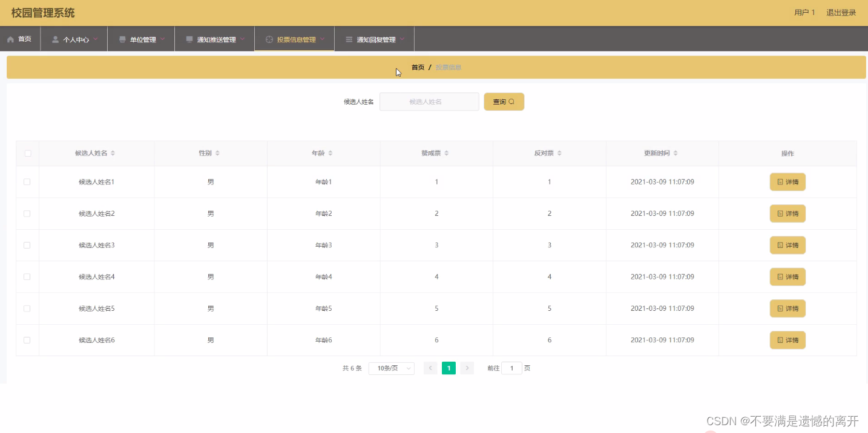Click the cell 候选人姓名1
868x433 pixels.
click(x=97, y=182)
